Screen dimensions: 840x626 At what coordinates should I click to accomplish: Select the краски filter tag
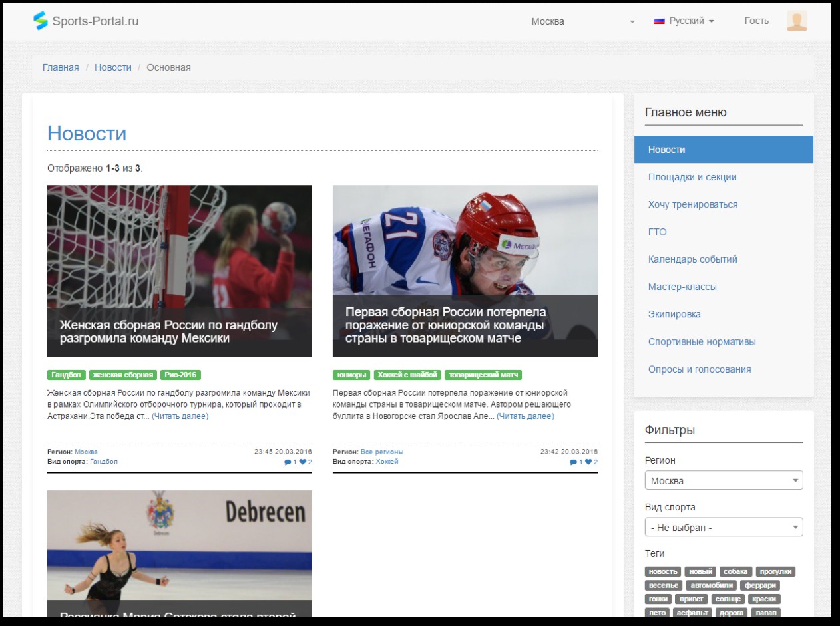coord(764,599)
